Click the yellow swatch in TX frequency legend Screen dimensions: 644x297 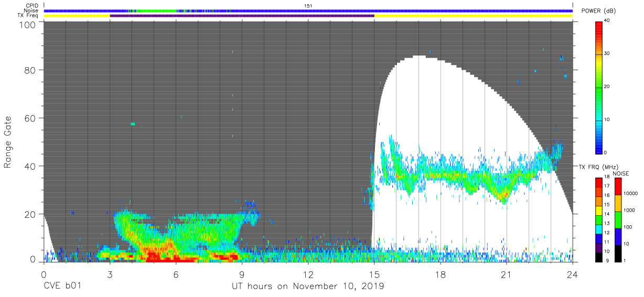600,211
